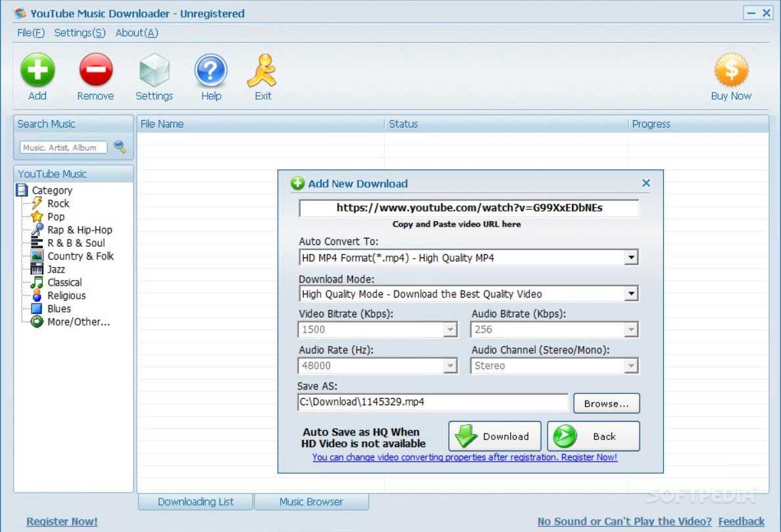Click the Music, Artist, Album search box
The image size is (781, 532).
click(63, 147)
